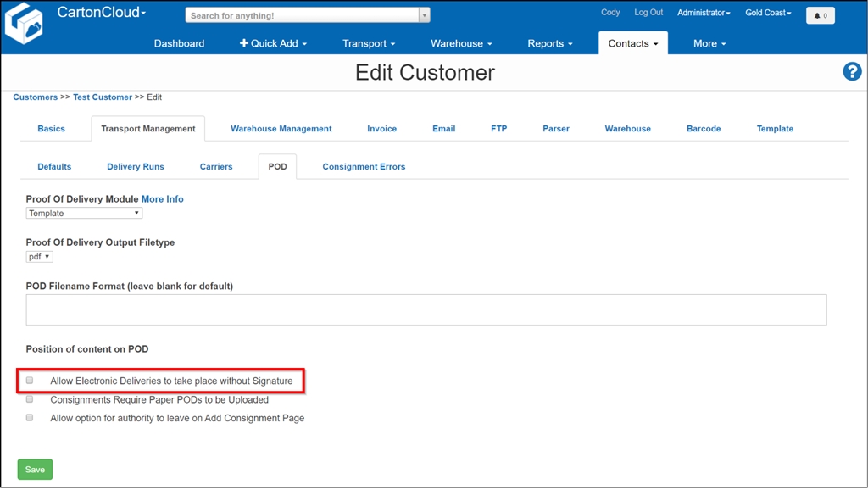Click the More Info link

point(162,198)
